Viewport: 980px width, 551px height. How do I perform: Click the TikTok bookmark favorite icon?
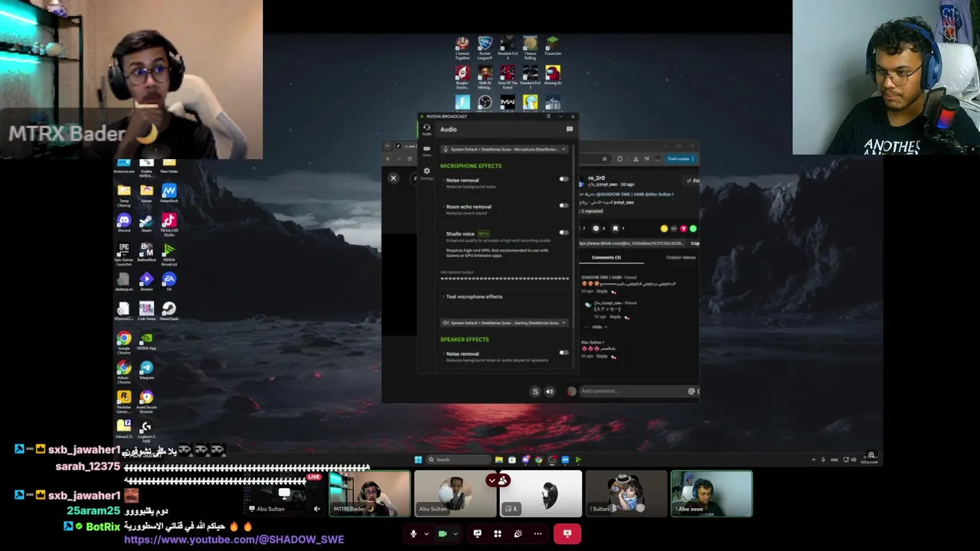(x=615, y=228)
